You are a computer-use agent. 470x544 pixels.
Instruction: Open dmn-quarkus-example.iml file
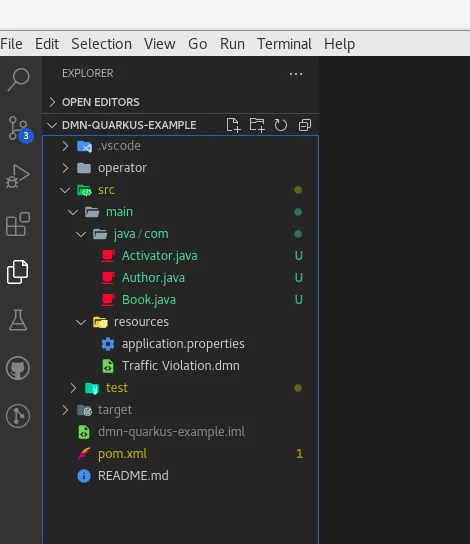tap(171, 432)
